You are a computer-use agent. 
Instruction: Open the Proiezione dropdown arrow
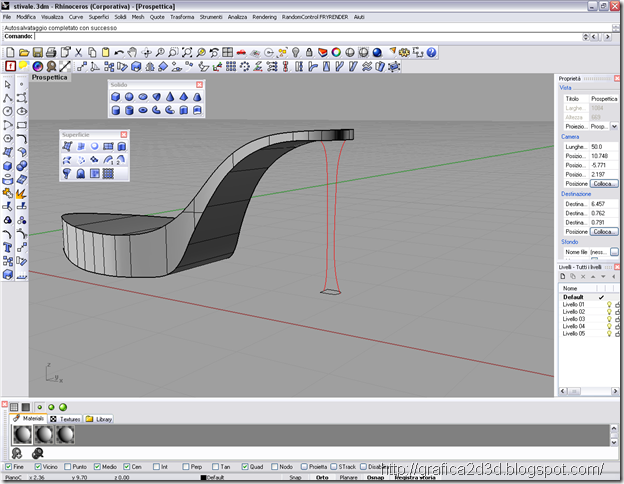click(x=614, y=127)
